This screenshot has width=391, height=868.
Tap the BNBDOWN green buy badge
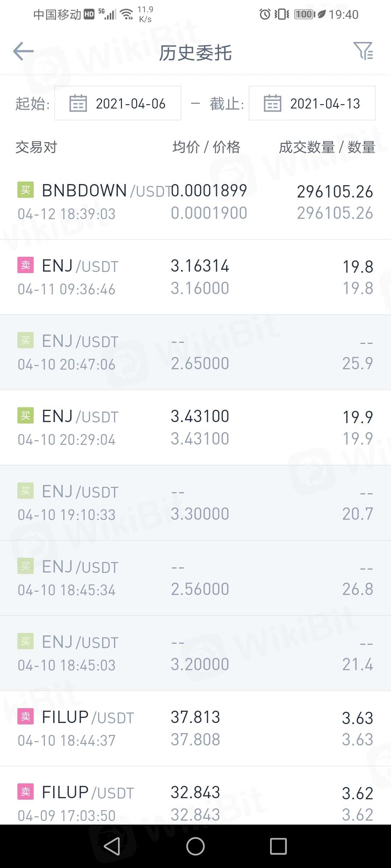point(26,190)
